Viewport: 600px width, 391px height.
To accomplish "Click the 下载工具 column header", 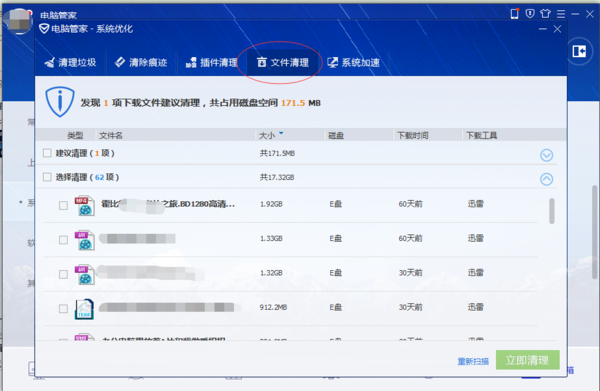I will point(481,135).
